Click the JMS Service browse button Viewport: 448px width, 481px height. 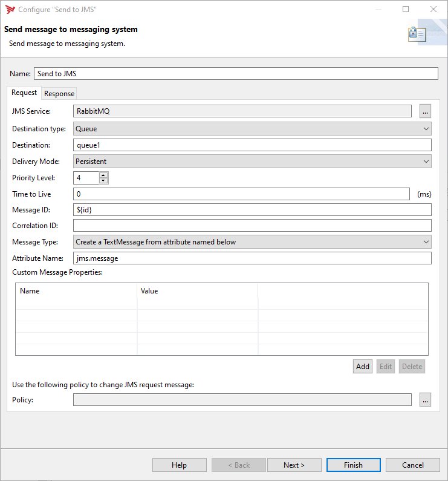(425, 111)
